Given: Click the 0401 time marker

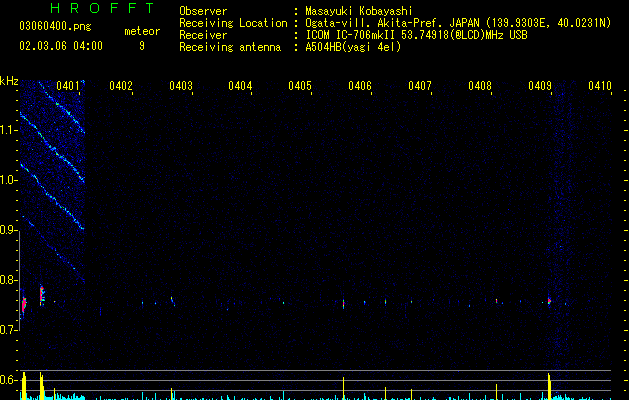Looking at the screenshot, I should 67,86.
